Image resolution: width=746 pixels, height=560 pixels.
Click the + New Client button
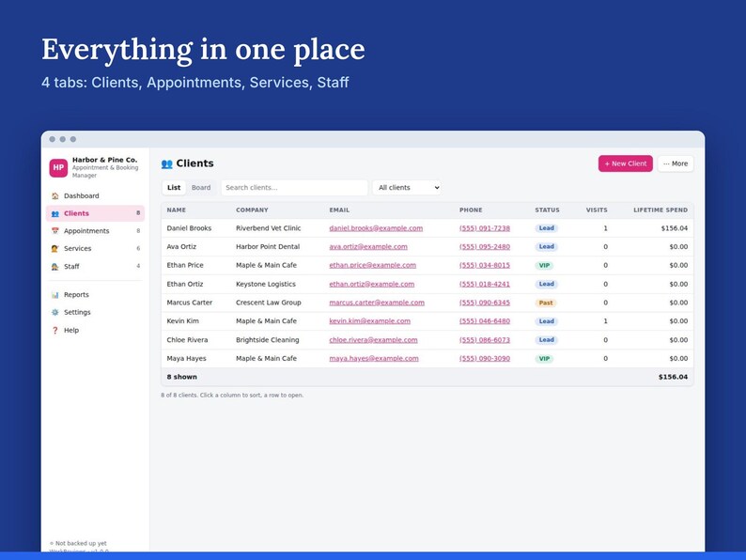tap(625, 163)
